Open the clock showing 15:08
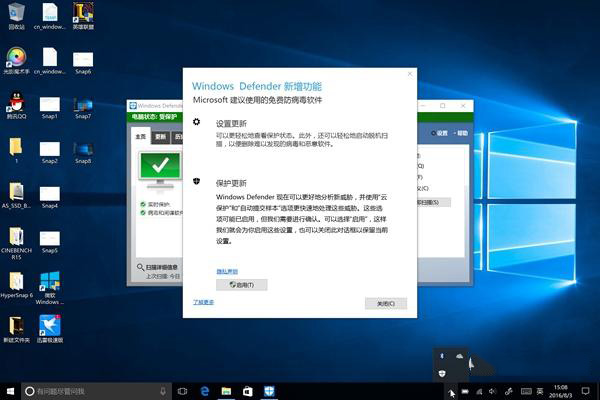The image size is (600, 400). click(x=561, y=391)
